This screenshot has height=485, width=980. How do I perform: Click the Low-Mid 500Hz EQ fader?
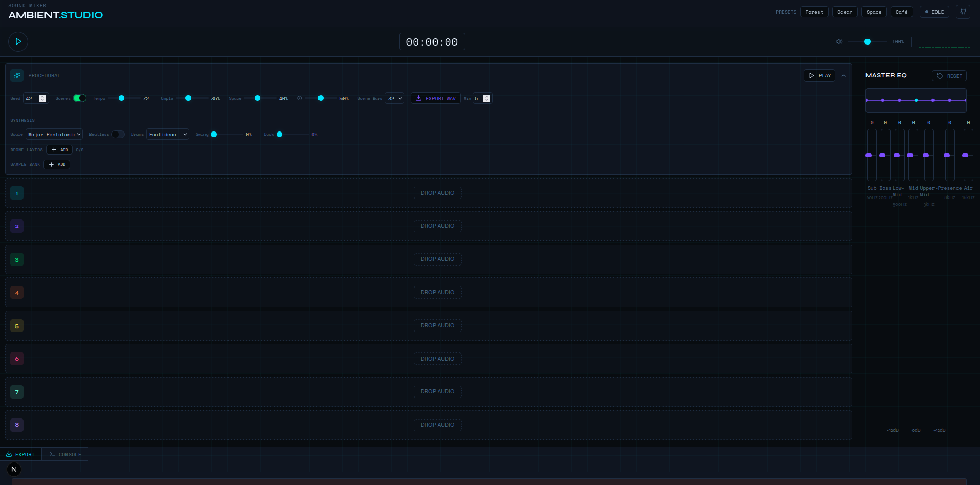(900, 155)
